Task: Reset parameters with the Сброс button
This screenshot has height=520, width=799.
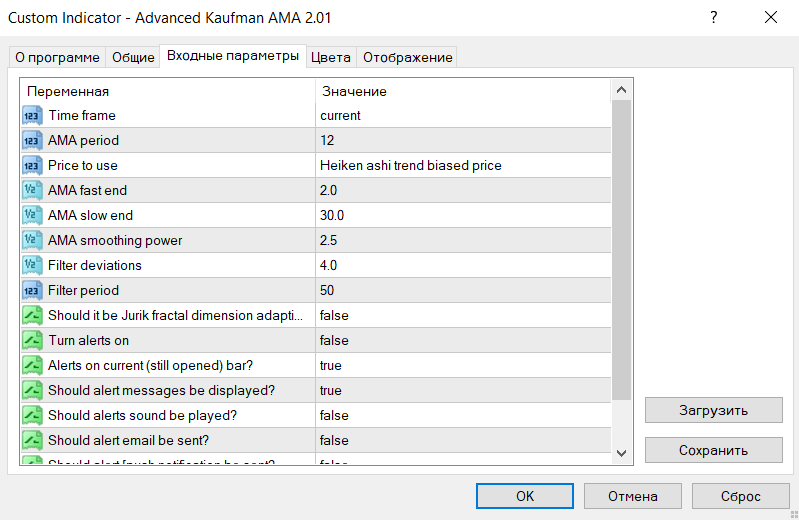Action: pos(740,496)
